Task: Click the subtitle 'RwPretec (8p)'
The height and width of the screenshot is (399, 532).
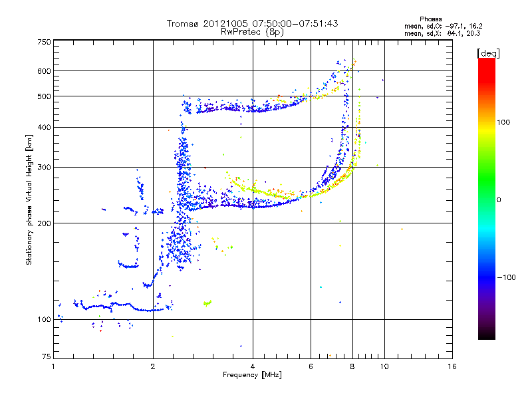Action: tap(252, 32)
